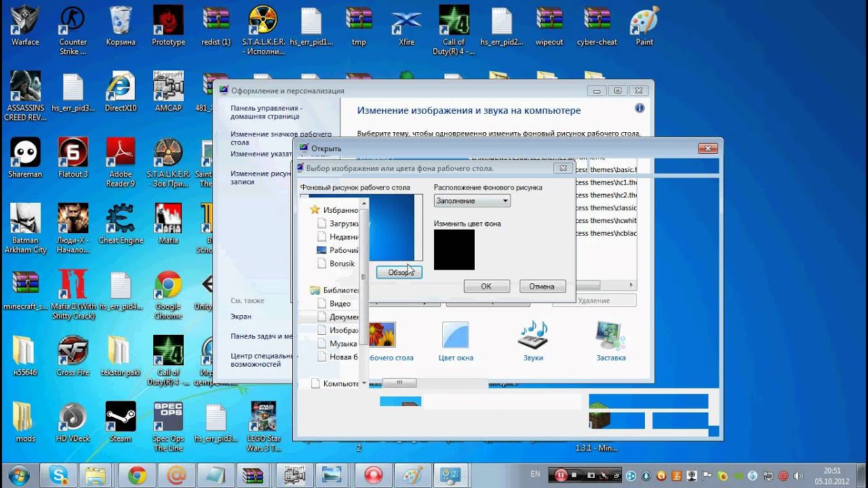
Task: Click right arrow of themes horizontal scrollbar
Action: pyautogui.click(x=631, y=285)
